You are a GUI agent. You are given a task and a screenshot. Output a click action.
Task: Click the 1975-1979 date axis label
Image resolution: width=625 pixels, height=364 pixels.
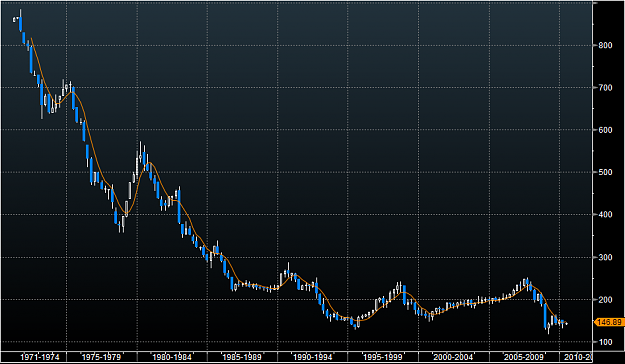[x=101, y=357]
